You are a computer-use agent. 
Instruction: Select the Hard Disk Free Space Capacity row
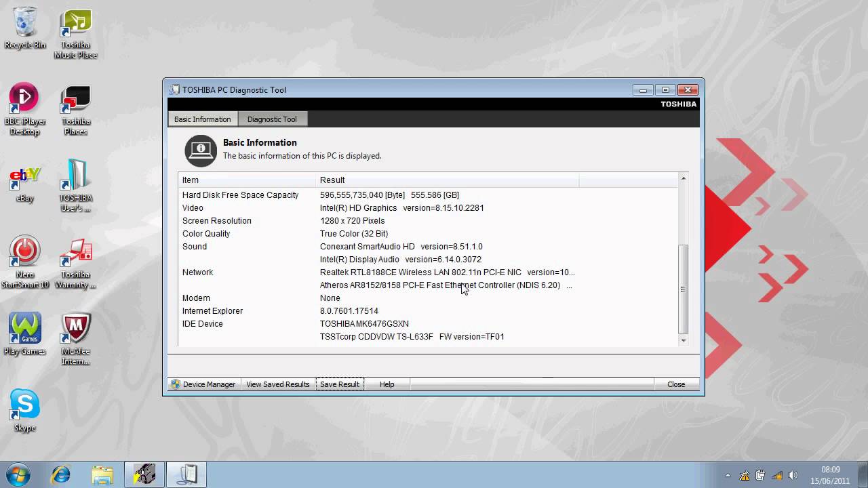coord(428,195)
